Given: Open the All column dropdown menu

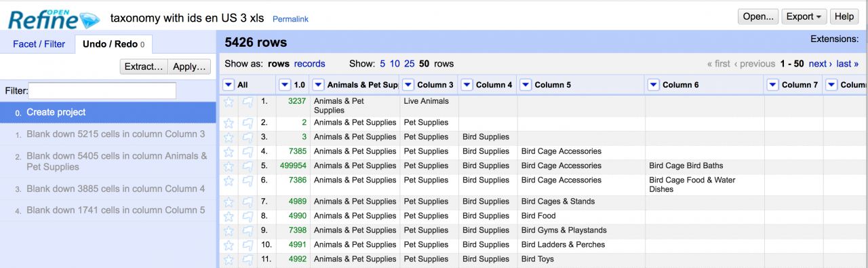Looking at the screenshot, I should click(x=229, y=85).
